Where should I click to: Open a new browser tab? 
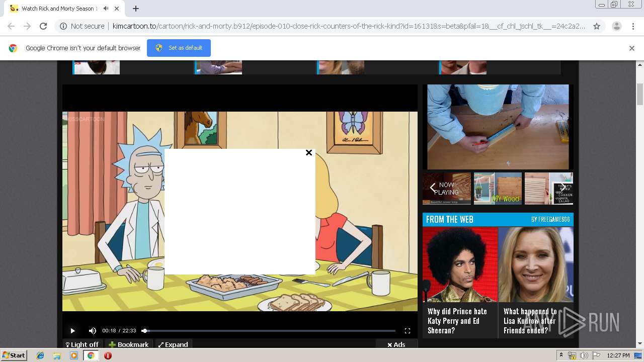pyautogui.click(x=136, y=9)
